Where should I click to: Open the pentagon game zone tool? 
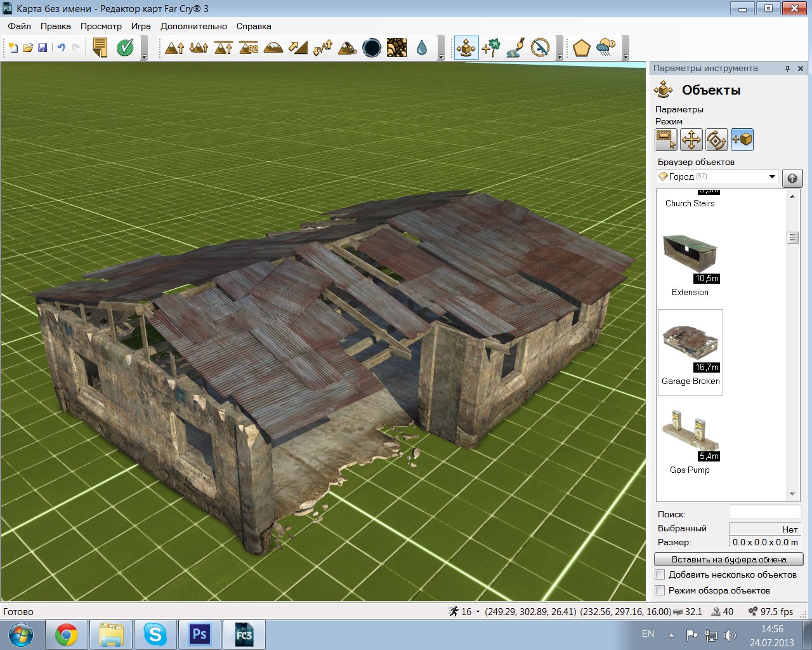581,48
